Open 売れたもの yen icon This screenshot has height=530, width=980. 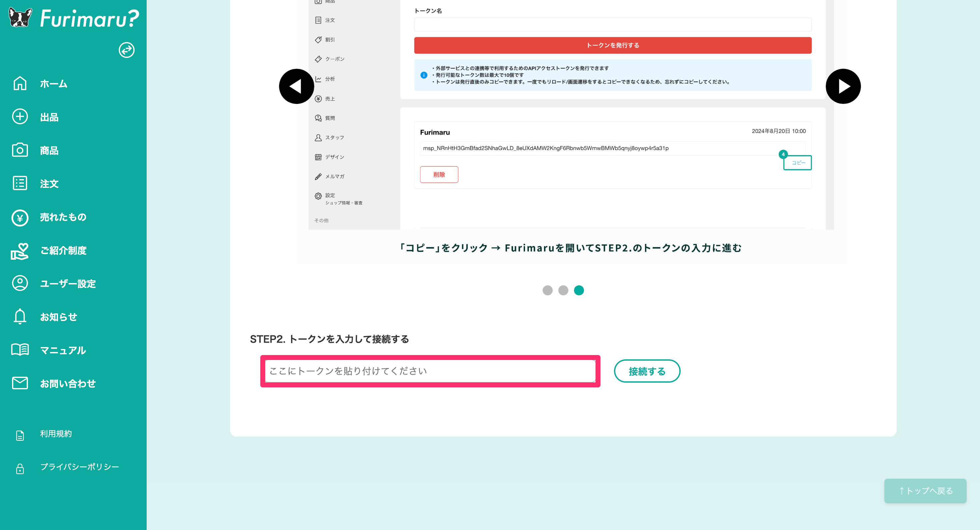click(x=20, y=217)
